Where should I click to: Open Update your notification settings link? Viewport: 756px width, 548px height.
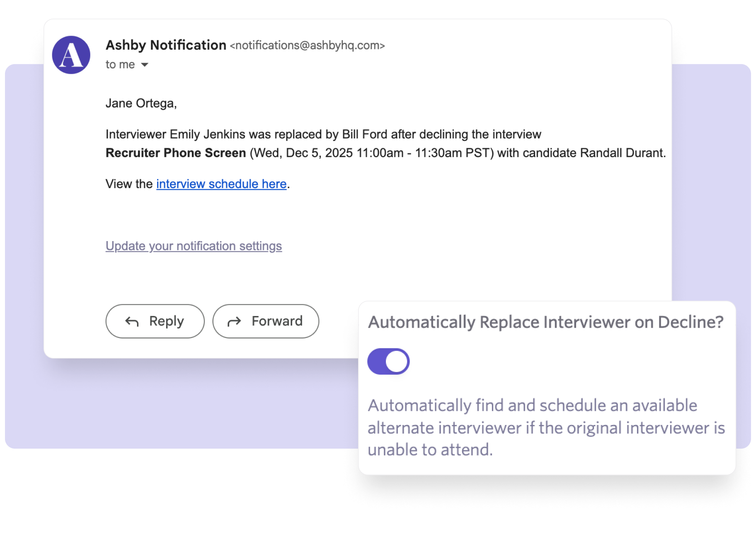(194, 246)
